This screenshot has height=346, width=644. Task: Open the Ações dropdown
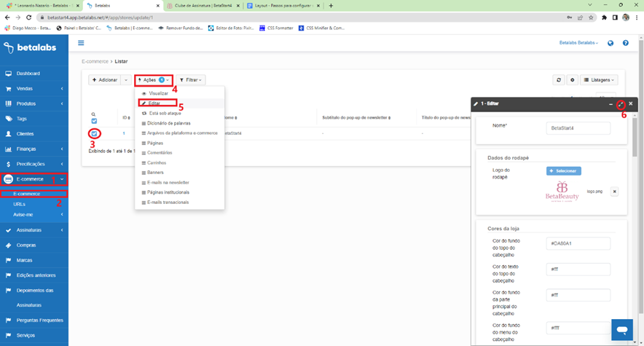click(153, 80)
